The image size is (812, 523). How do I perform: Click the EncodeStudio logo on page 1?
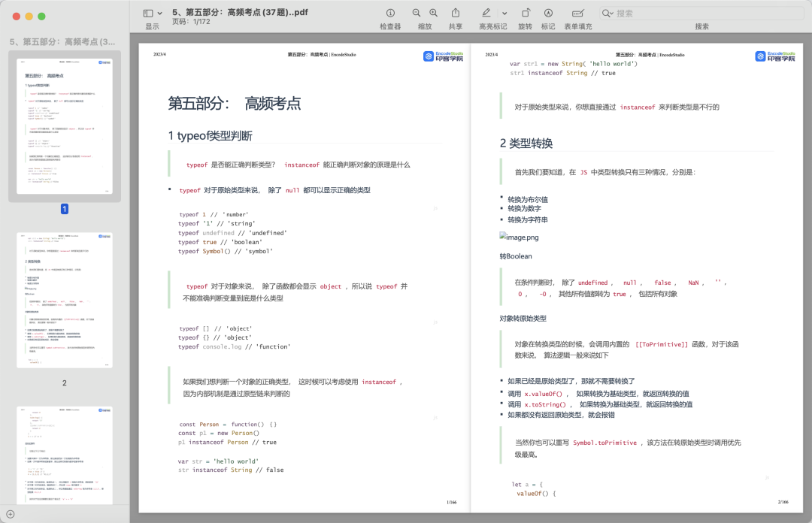coord(444,56)
